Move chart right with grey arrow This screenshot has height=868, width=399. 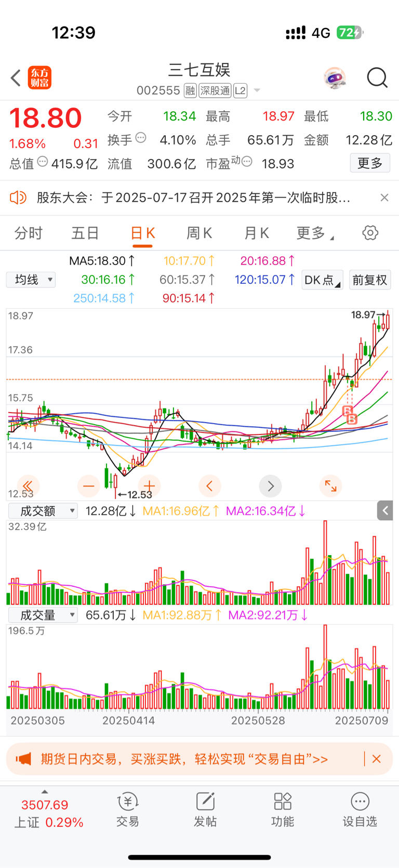pyautogui.click(x=270, y=486)
